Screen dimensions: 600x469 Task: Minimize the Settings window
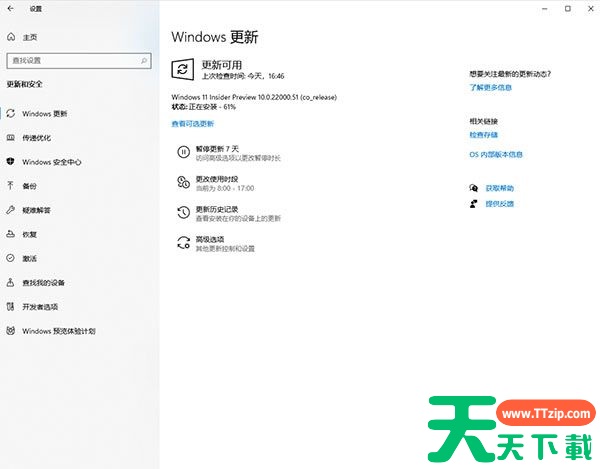pos(545,8)
